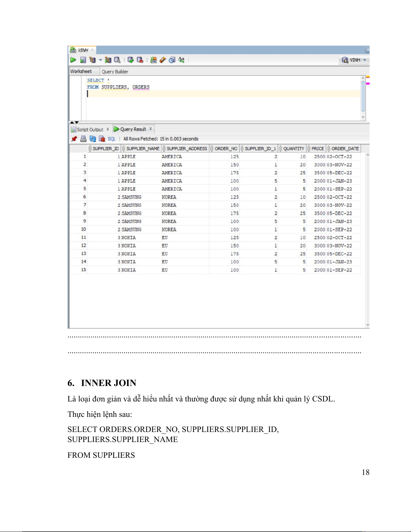Click the Autotrace icon

point(108,60)
